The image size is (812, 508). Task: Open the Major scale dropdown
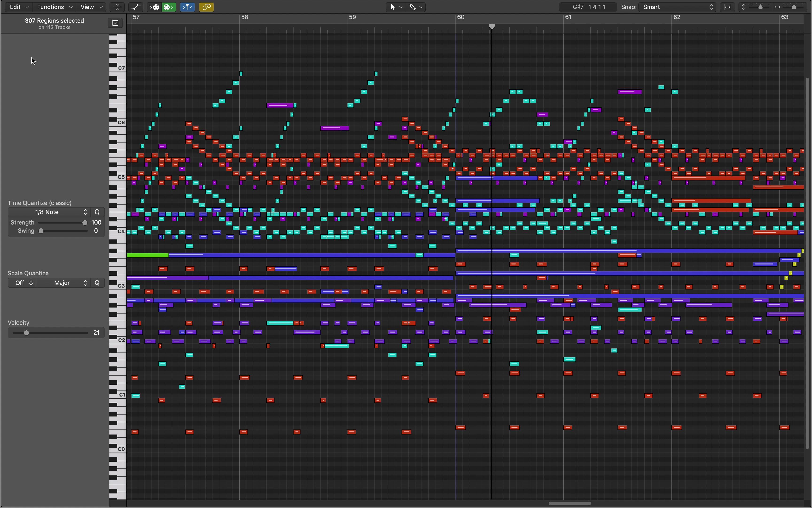click(x=63, y=283)
